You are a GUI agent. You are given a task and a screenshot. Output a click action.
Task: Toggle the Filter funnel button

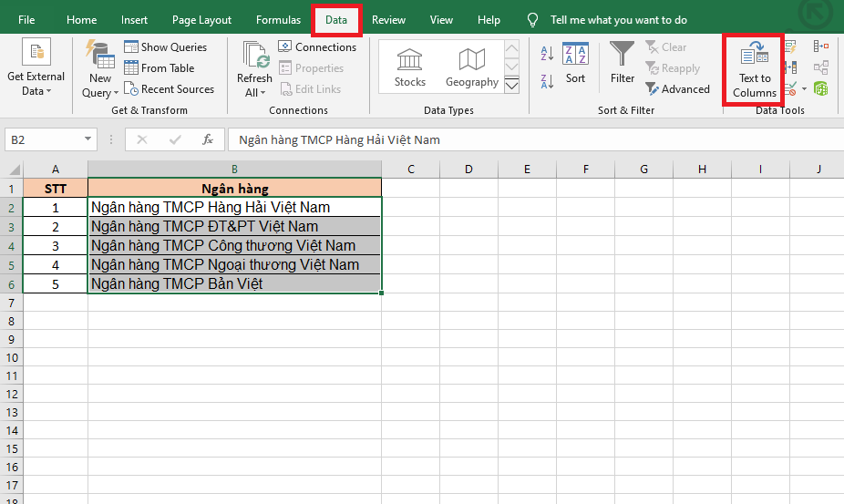click(623, 63)
